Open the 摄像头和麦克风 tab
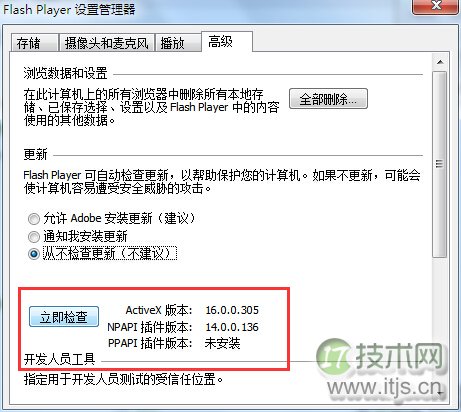461x412 pixels. point(107,43)
